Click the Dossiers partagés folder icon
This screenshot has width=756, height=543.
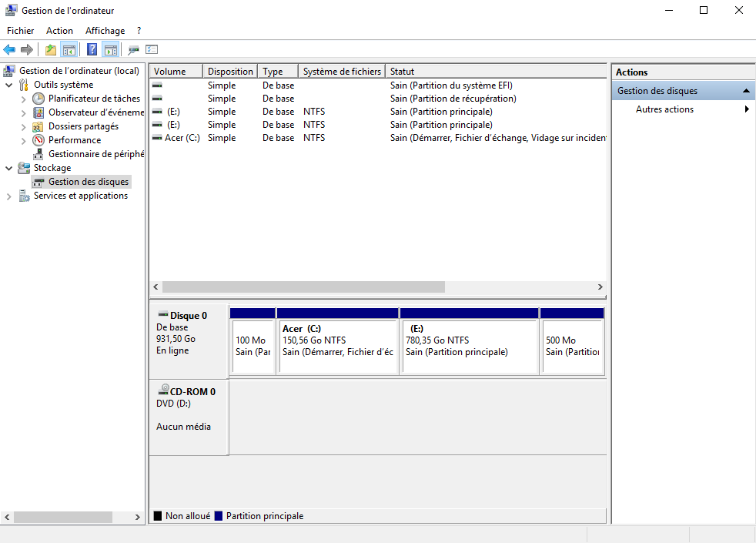tap(38, 126)
